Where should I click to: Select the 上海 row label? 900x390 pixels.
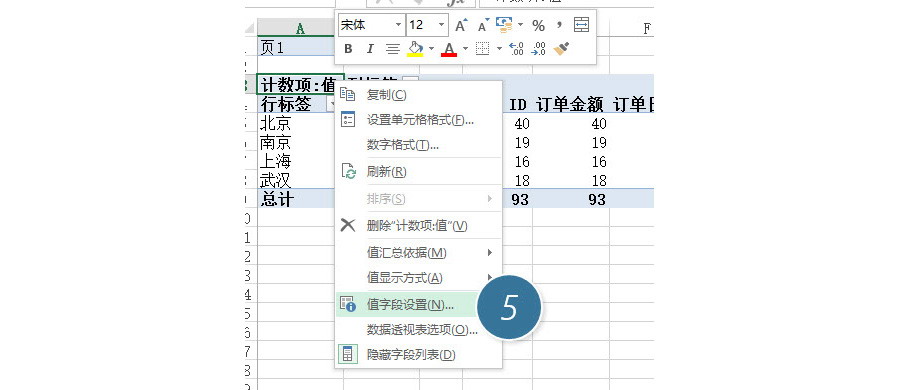point(296,161)
